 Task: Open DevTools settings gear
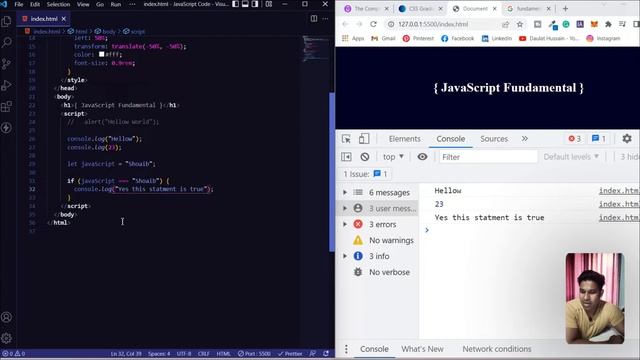627,139
